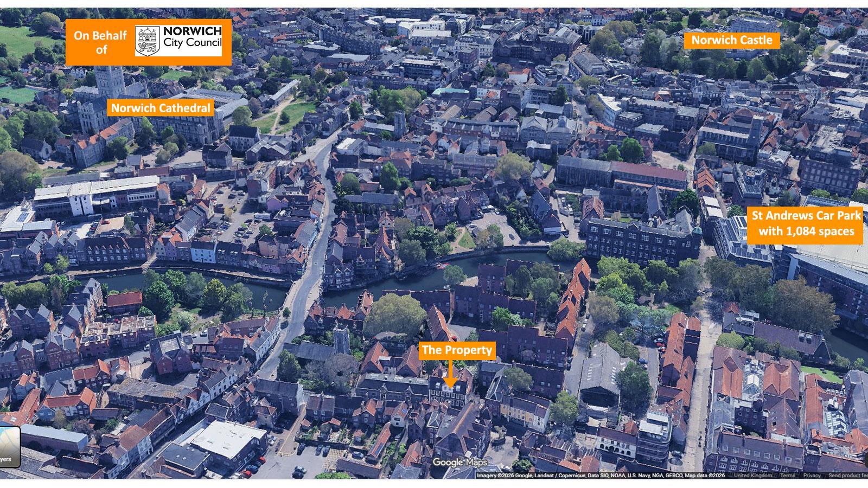
Task: Open the Privacy link
Action: point(812,476)
